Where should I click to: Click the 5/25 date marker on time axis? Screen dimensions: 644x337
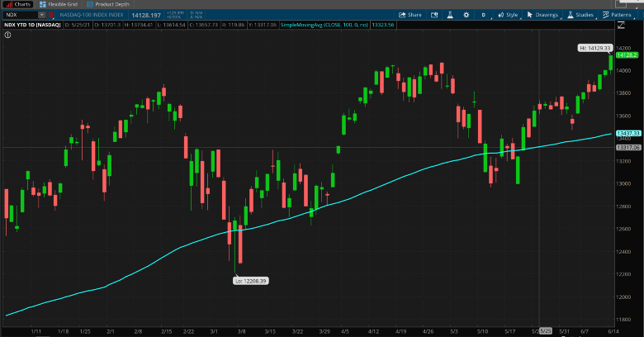[546, 331]
